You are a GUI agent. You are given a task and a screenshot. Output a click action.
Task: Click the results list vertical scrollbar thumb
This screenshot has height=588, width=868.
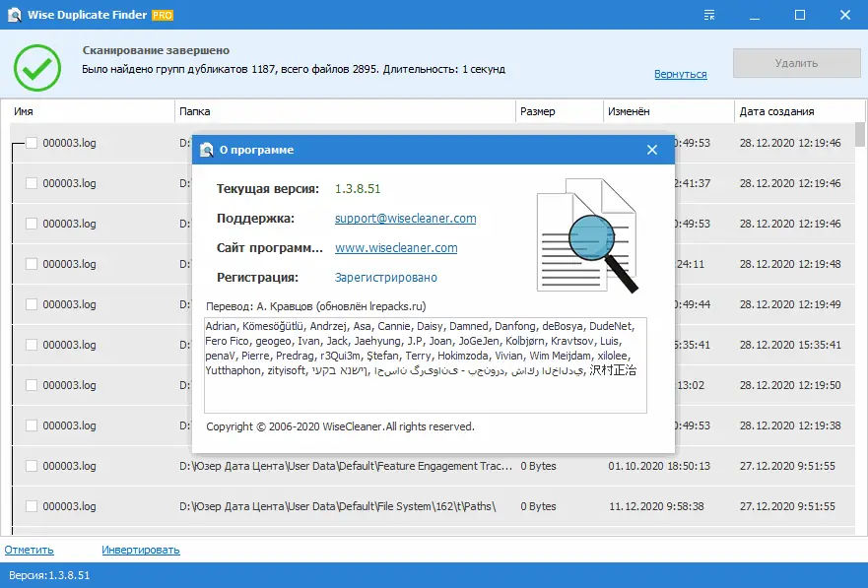point(860,134)
